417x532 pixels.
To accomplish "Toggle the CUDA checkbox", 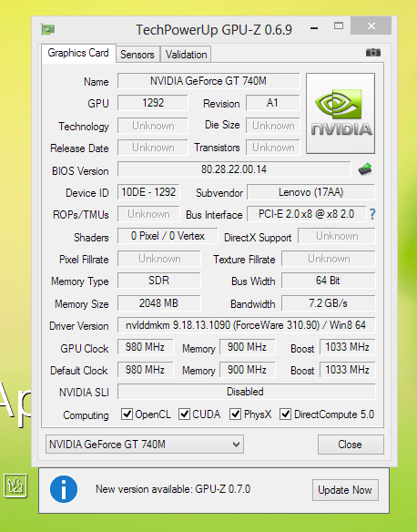I will pos(184,414).
